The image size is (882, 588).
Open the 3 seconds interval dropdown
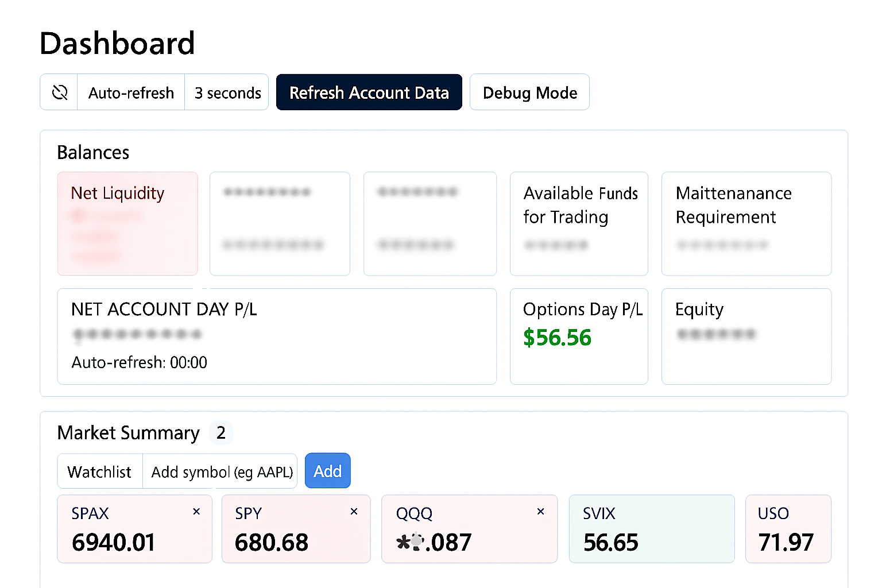click(x=227, y=92)
